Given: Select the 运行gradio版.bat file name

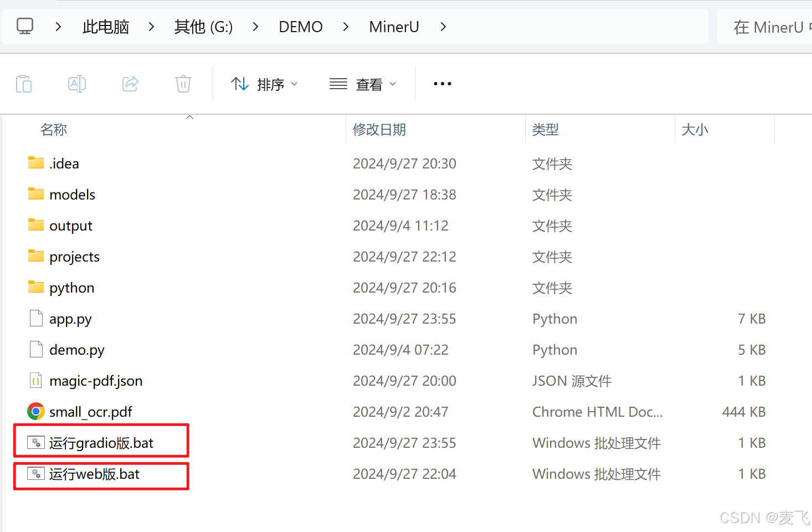Looking at the screenshot, I should tap(101, 443).
